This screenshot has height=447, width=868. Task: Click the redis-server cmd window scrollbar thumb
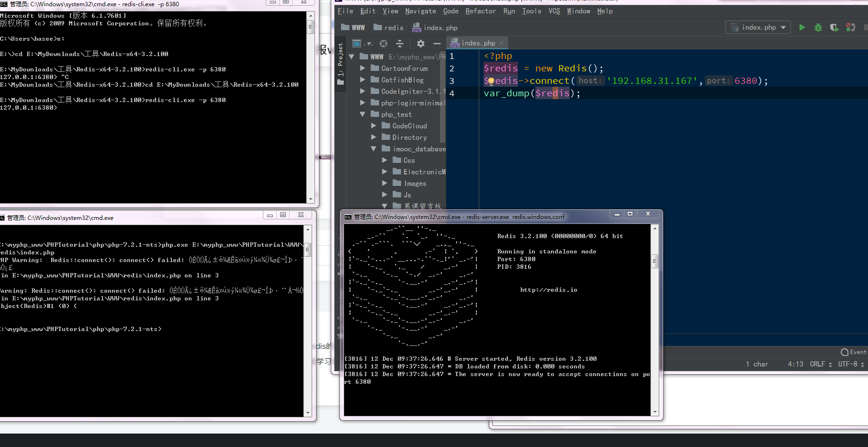(x=654, y=261)
